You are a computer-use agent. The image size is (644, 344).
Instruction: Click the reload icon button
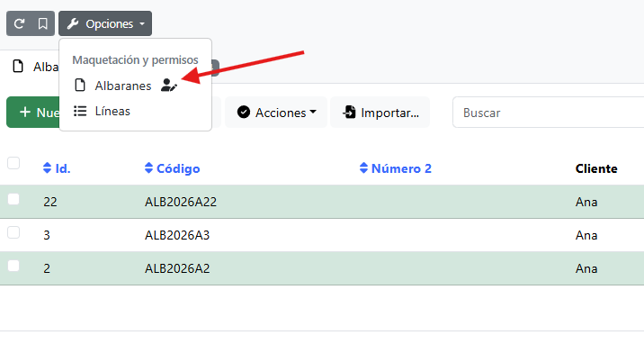click(19, 23)
